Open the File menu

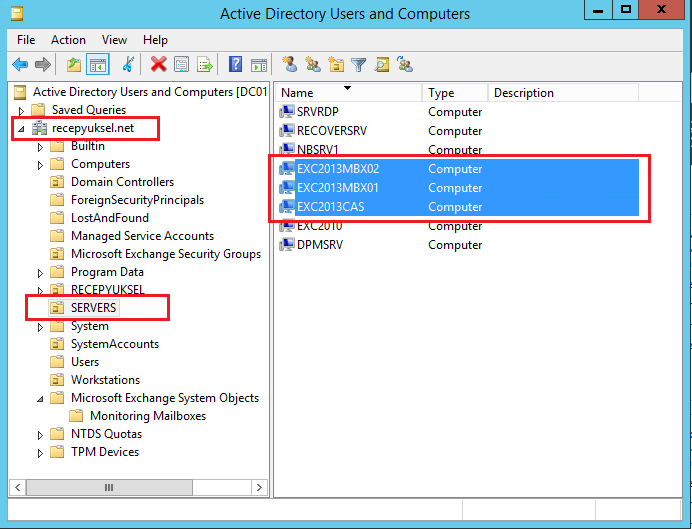coord(26,40)
